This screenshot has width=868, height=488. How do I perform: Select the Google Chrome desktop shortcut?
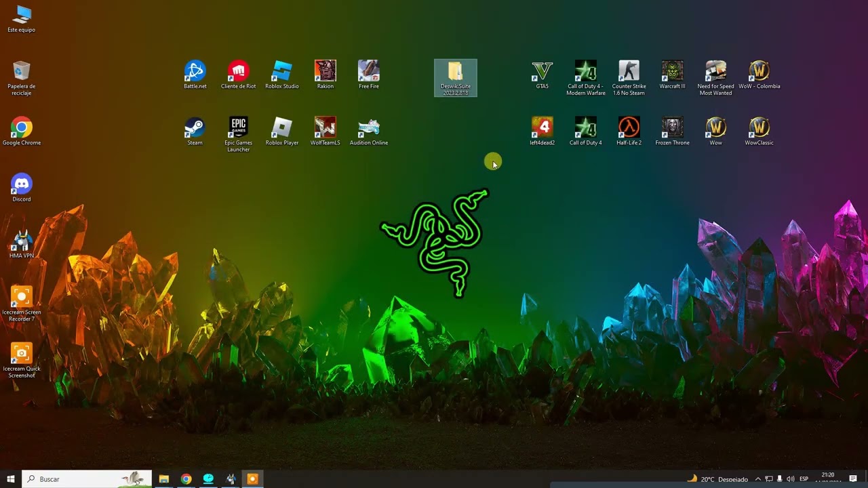pyautogui.click(x=22, y=131)
